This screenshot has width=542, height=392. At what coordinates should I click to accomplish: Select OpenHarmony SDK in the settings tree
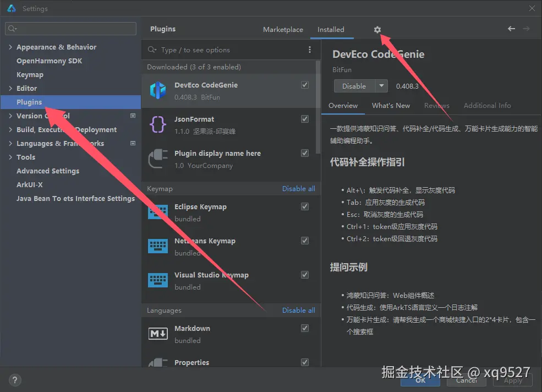[49, 61]
